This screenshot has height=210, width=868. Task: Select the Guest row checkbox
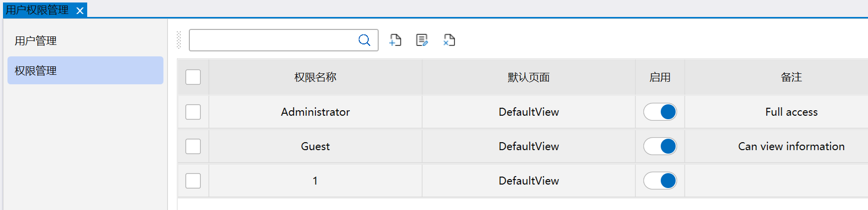[x=193, y=146]
